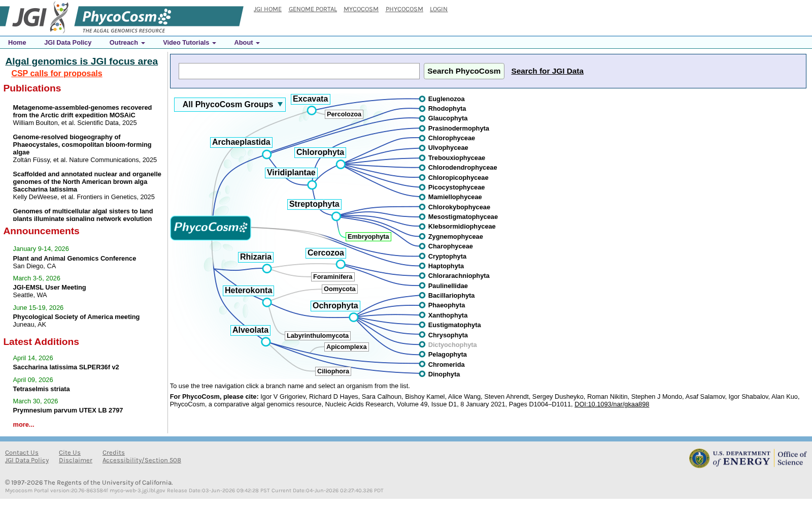Click the leaf dot beside Dinophyta
812x508 pixels.
coord(422,374)
